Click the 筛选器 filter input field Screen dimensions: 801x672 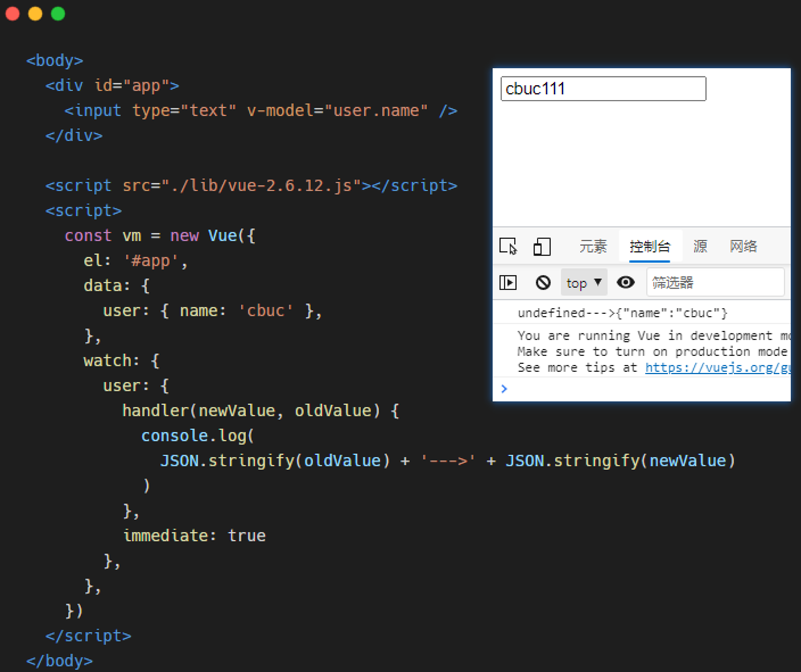[x=715, y=283]
